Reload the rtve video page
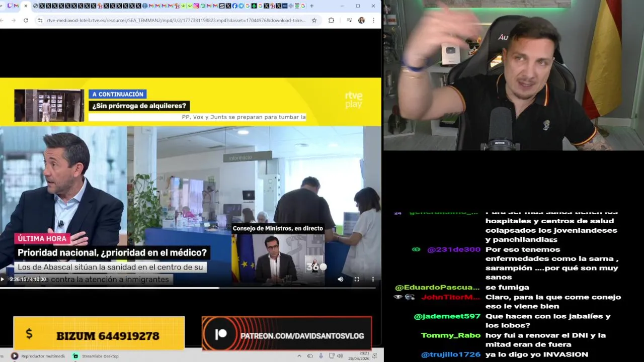Screen dimensions: 644x362 26,20
